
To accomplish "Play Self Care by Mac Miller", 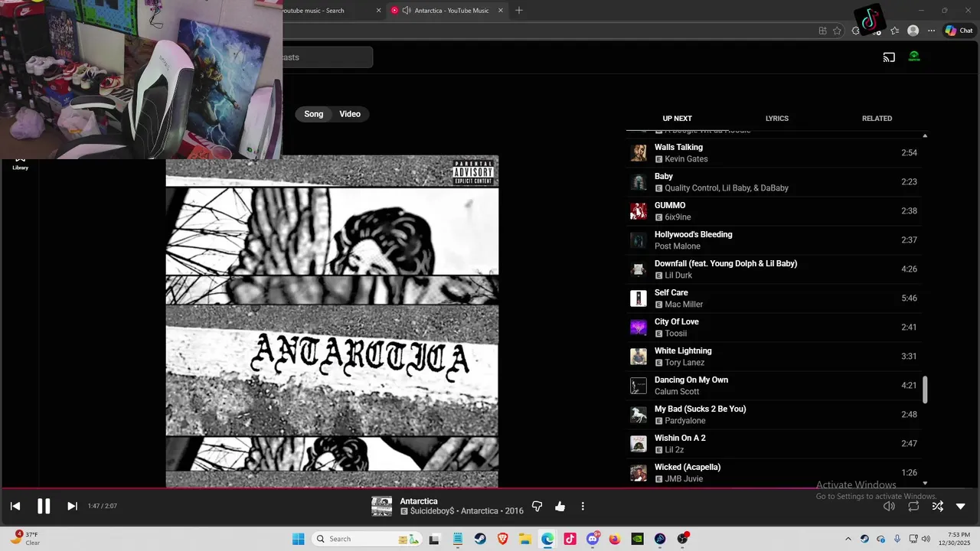I will pyautogui.click(x=775, y=298).
